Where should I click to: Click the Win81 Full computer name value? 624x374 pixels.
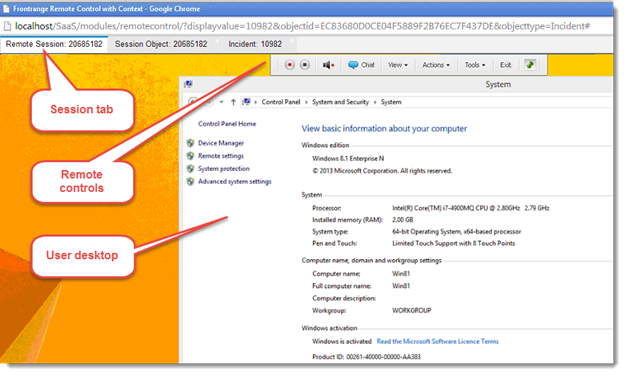[x=401, y=286]
